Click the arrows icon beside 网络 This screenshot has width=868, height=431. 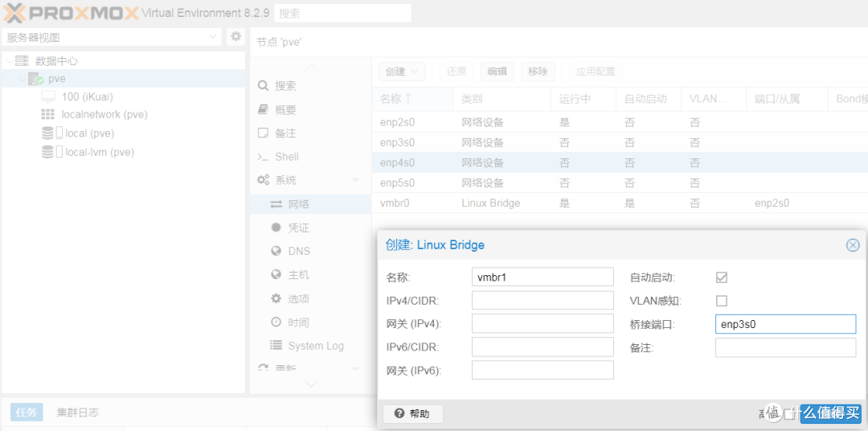276,204
